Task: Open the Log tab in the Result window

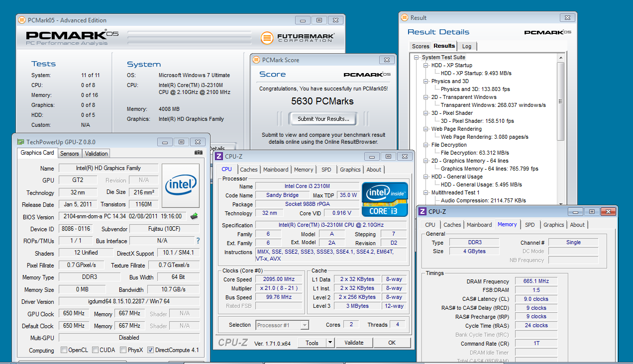Action: click(467, 46)
